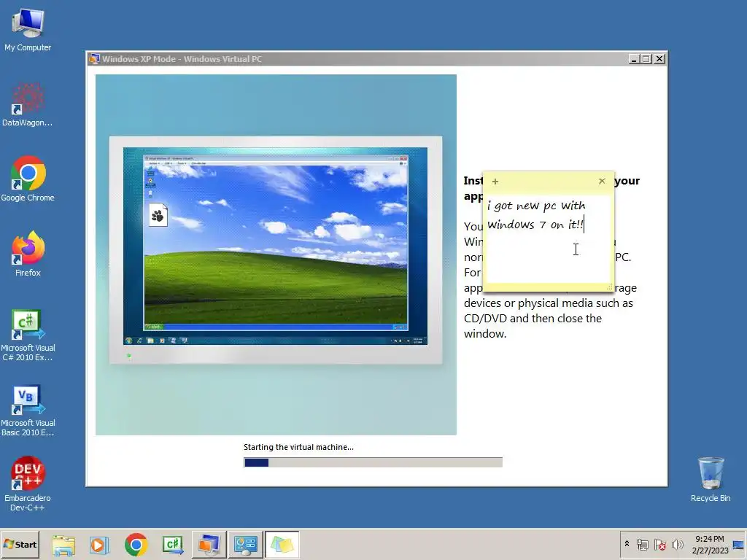The width and height of the screenshot is (747, 560).
Task: Maximize the Windows XP Mode window
Action: (x=646, y=59)
